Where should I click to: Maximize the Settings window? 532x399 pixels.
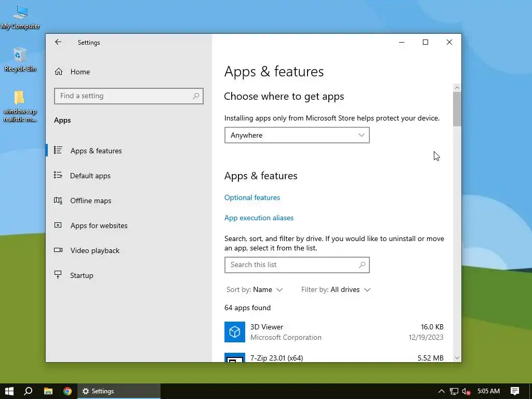point(425,42)
